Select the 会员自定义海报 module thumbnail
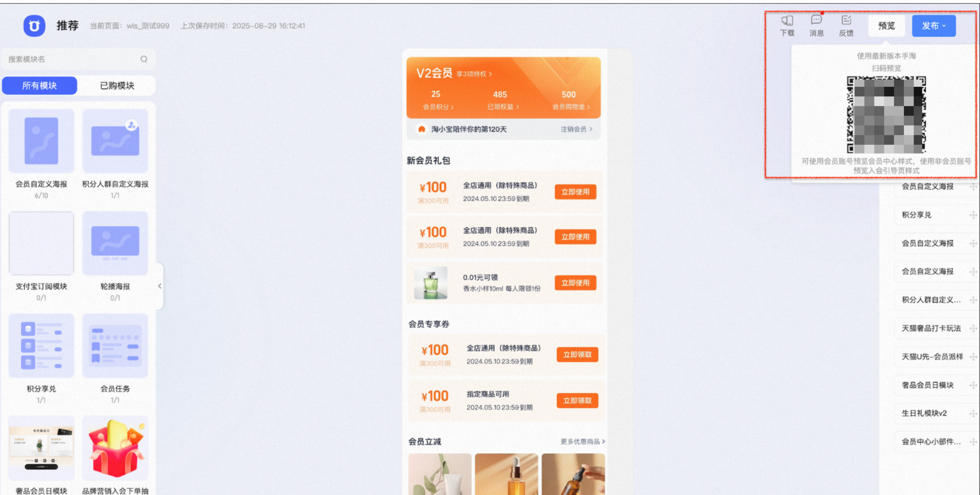 pos(41,141)
